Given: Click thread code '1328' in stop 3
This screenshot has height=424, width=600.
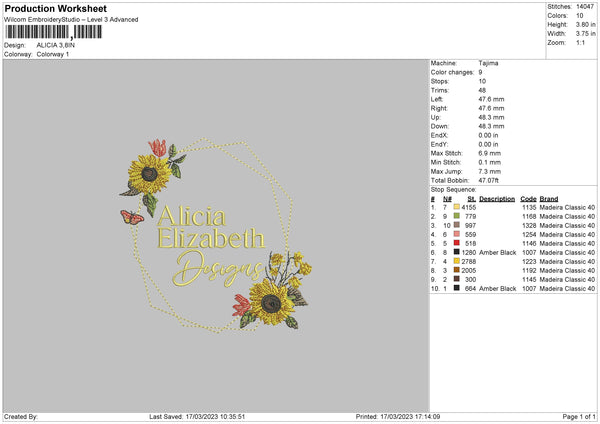Looking at the screenshot, I should click(529, 225).
